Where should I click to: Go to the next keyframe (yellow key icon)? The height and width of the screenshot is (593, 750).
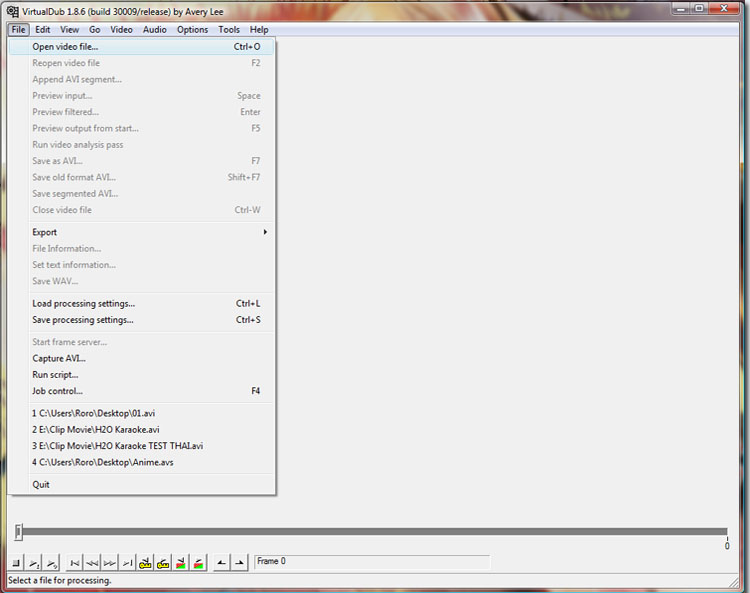coord(163,563)
